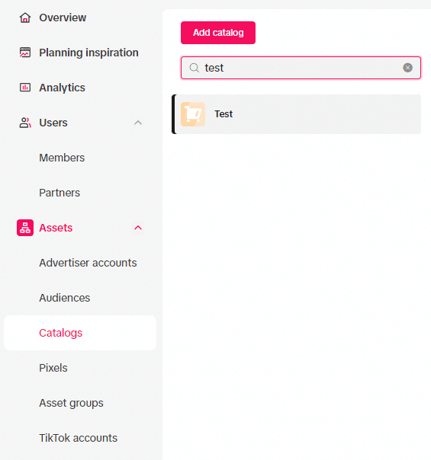Click the Analytics chart icon
The image size is (431, 460).
25,88
